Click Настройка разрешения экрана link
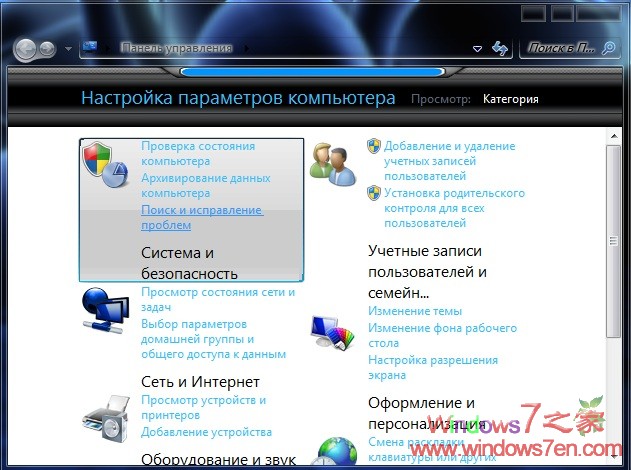The height and width of the screenshot is (470, 631). 433,367
